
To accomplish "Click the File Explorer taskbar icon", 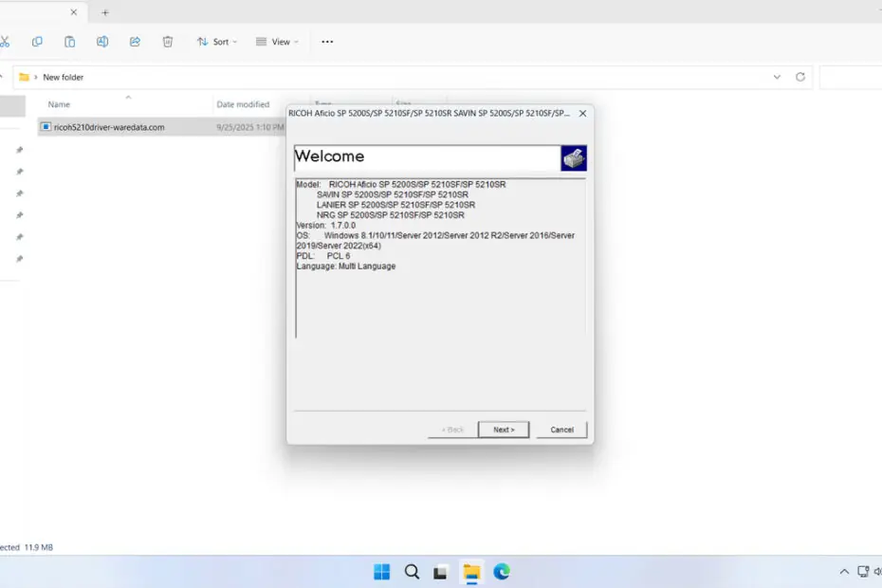I will coord(471,572).
